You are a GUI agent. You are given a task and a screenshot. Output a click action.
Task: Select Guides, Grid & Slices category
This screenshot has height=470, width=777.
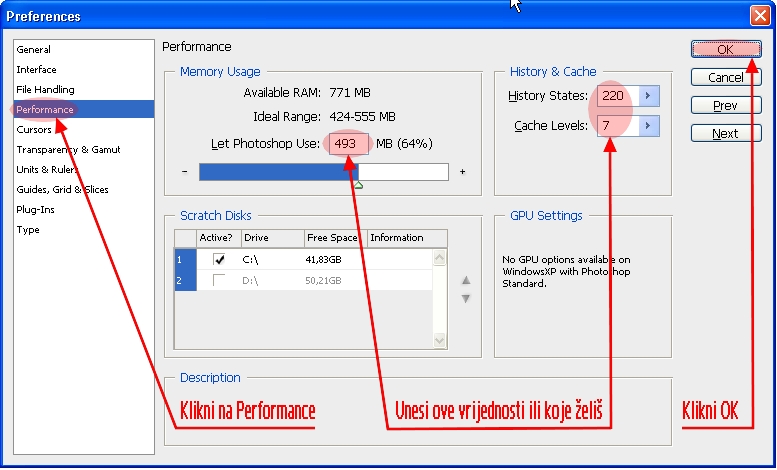coord(62,189)
